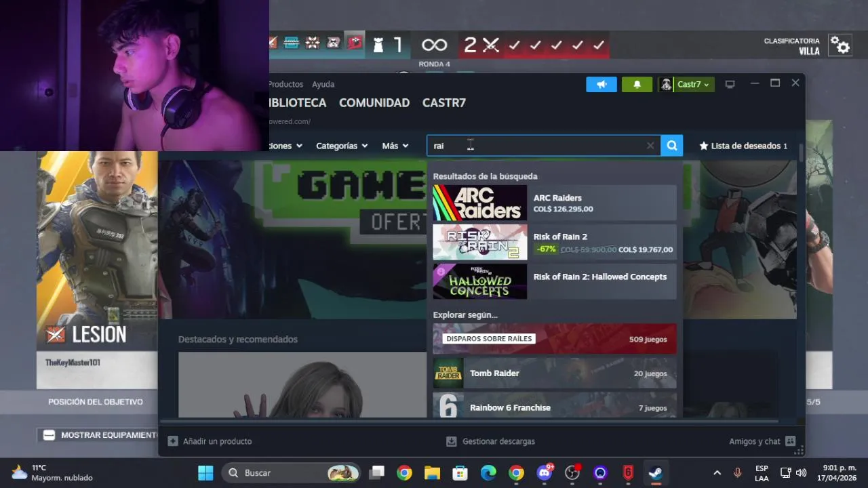This screenshot has height=488, width=868.
Task: Open the Steam taskbar icon
Action: [655, 472]
